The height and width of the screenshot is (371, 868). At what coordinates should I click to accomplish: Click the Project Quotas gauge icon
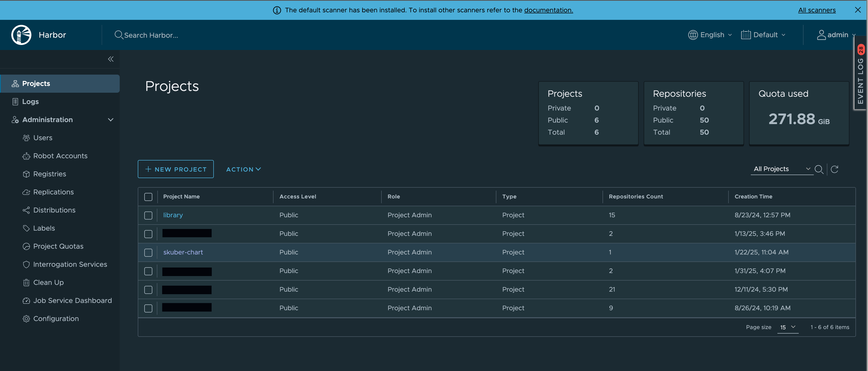[26, 246]
